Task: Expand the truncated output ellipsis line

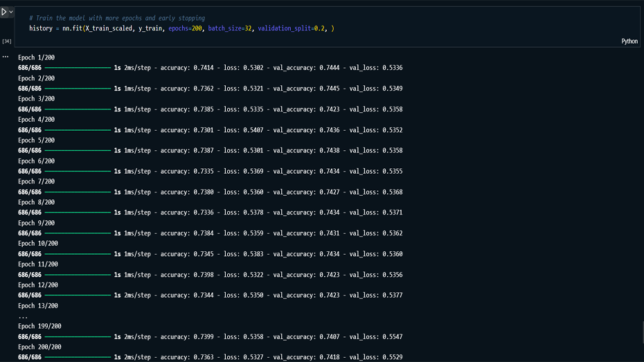Action: coord(23,316)
